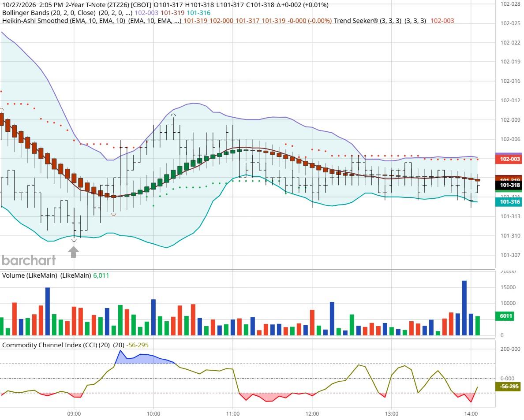The height and width of the screenshot is (420, 524).
Task: Click the 102-028 price axis label
Action: [510, 4]
